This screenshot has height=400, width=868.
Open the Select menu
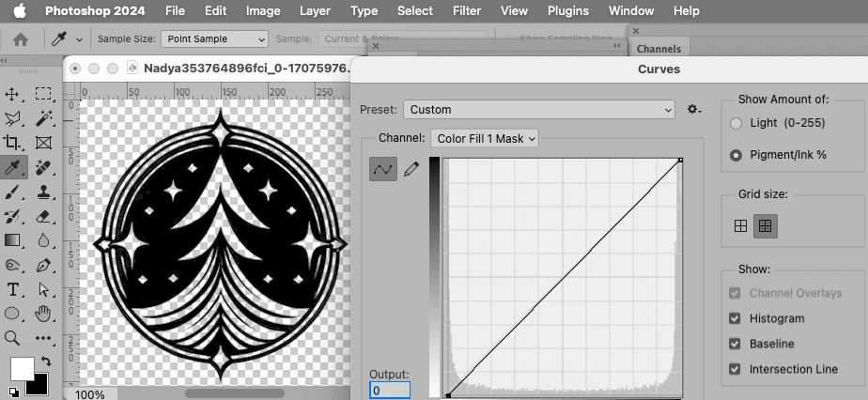(x=414, y=10)
